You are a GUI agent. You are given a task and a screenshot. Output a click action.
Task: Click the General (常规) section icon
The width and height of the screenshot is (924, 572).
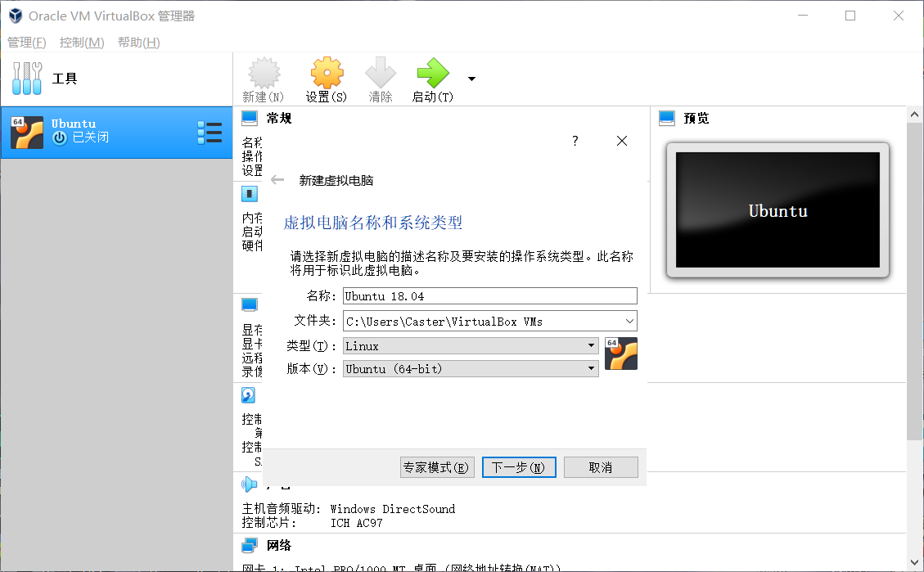pos(250,119)
